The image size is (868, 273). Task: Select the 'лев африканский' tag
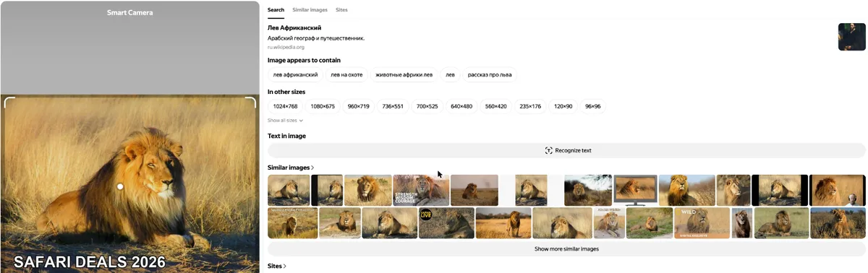(x=295, y=74)
